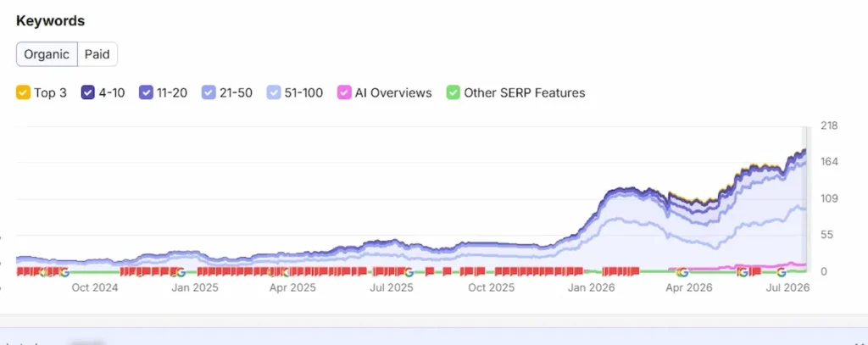Click the Oct 2025 axis label
Screen dimensions: 868x345
point(491,288)
